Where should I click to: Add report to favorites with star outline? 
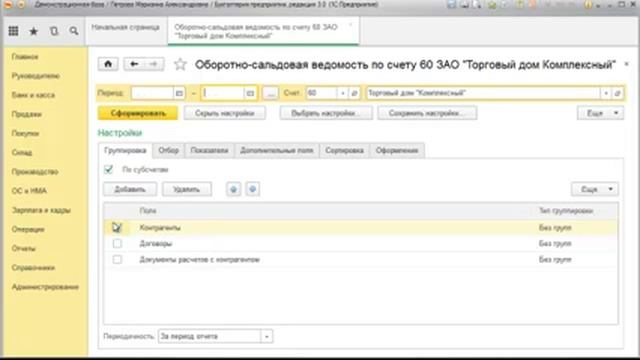[x=180, y=64]
